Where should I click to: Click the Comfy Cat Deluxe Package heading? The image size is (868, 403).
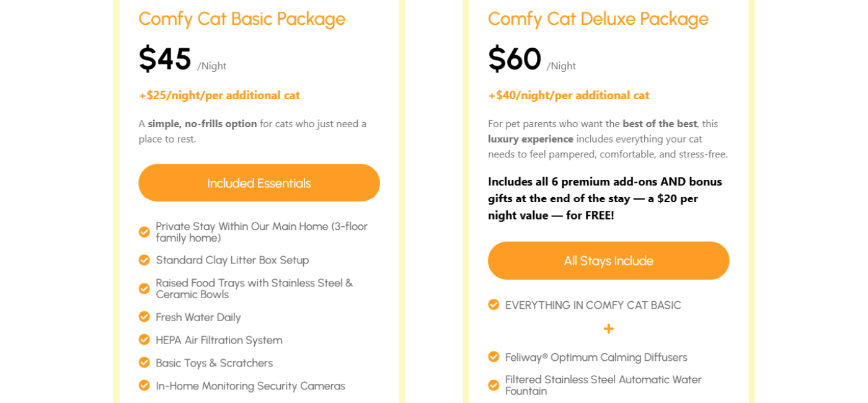598,19
